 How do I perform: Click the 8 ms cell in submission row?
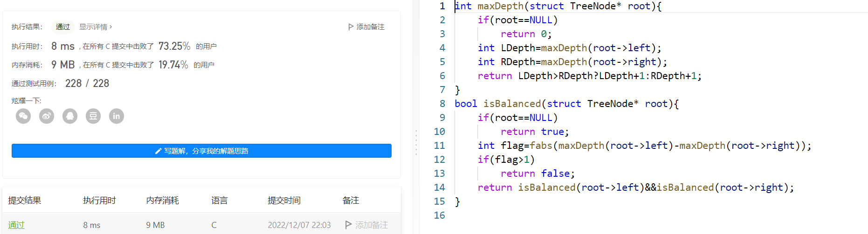click(92, 225)
